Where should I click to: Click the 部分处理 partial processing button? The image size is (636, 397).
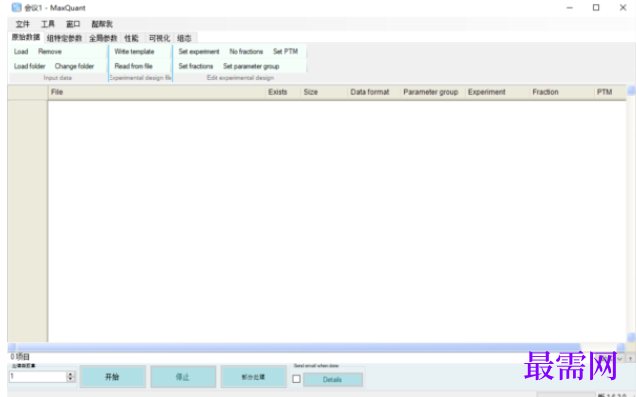(x=254, y=377)
